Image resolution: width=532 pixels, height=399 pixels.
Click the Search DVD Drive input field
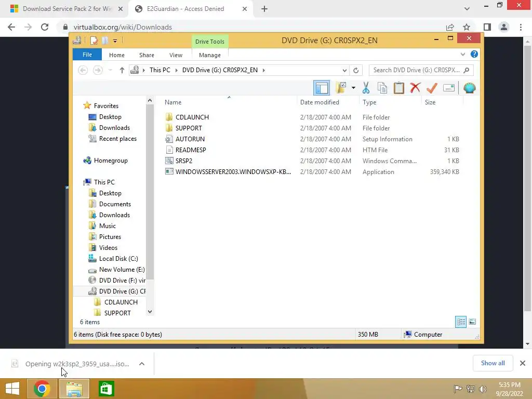click(421, 70)
